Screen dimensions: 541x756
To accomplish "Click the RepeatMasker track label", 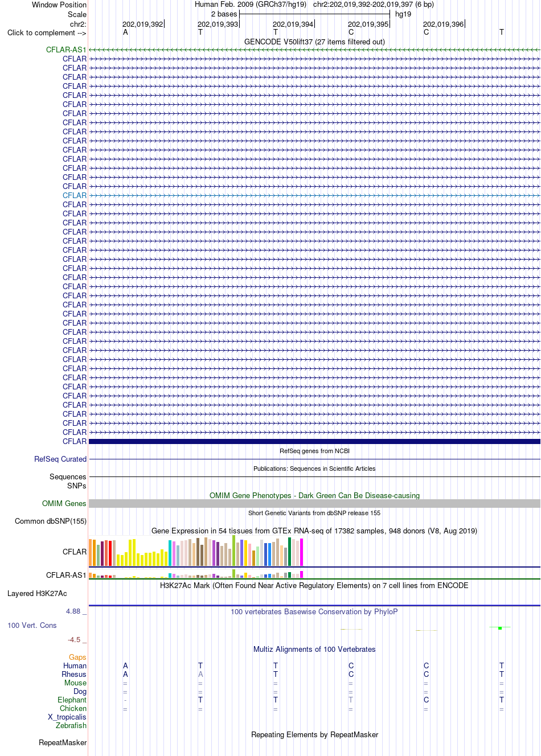I will click(63, 742).
